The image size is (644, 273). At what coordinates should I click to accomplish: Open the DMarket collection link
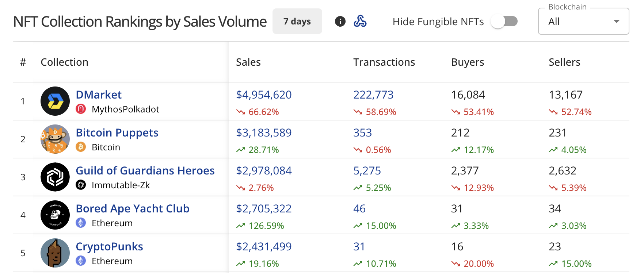99,95
